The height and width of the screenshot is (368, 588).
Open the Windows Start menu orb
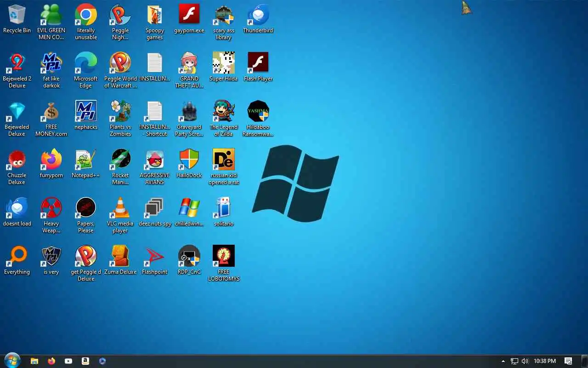[12, 361]
